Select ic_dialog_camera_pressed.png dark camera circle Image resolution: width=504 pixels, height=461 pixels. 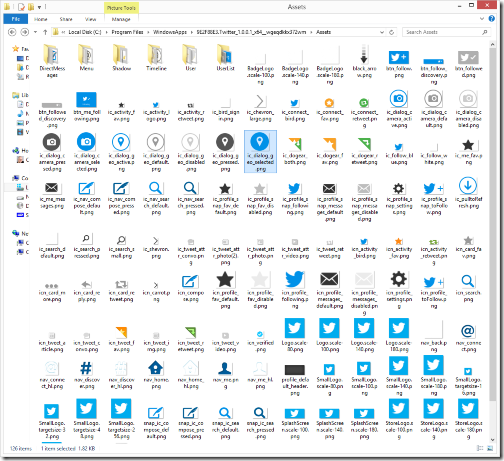[52, 152]
